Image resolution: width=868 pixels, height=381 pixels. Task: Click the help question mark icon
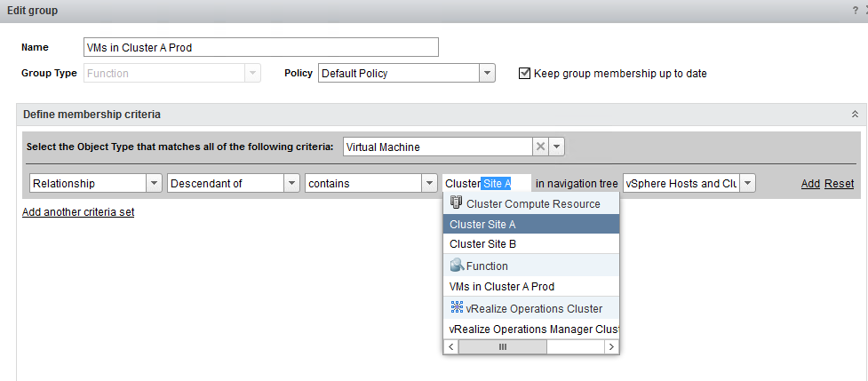tap(853, 8)
